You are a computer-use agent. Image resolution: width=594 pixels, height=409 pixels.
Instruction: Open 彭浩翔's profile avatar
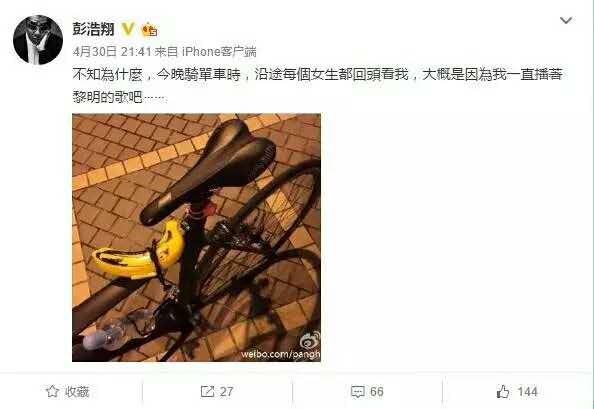click(x=38, y=39)
